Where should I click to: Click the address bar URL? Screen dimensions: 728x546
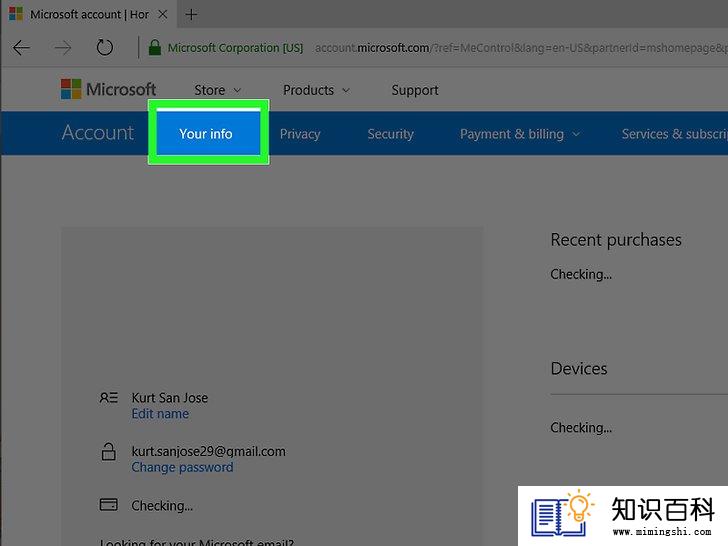521,48
